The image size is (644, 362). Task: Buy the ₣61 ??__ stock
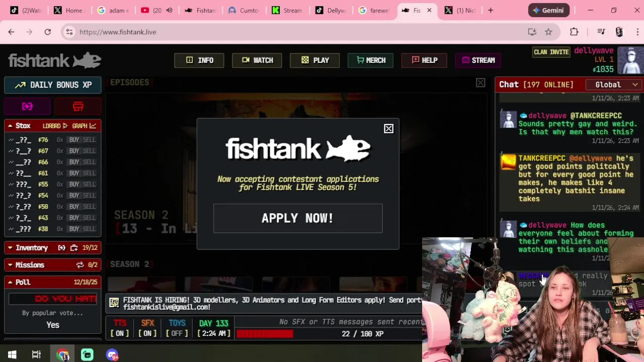tap(74, 173)
